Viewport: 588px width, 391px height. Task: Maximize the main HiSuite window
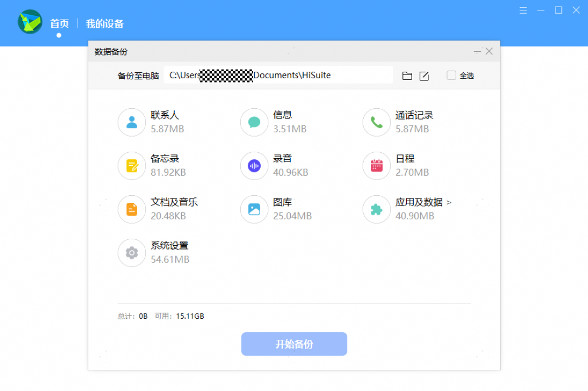coord(559,10)
